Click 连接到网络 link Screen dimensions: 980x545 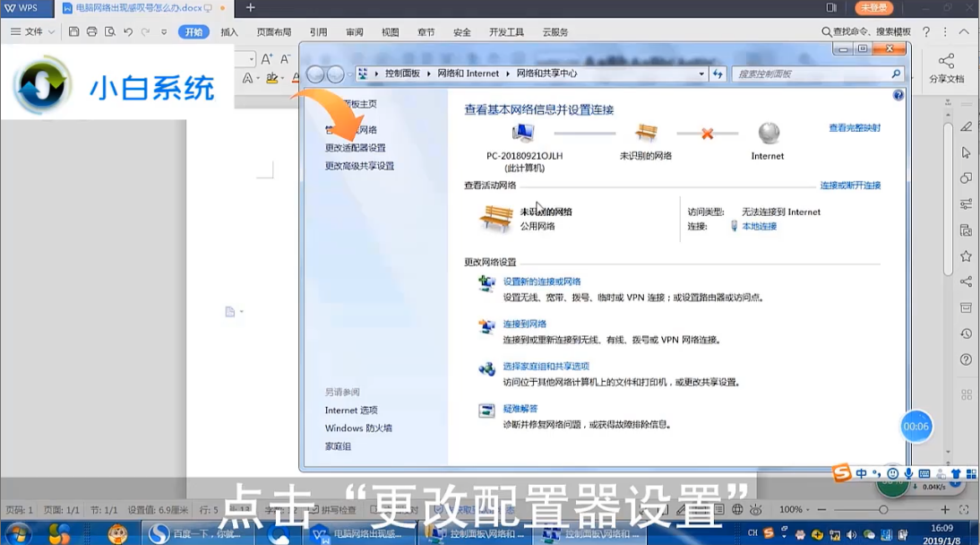click(x=524, y=324)
